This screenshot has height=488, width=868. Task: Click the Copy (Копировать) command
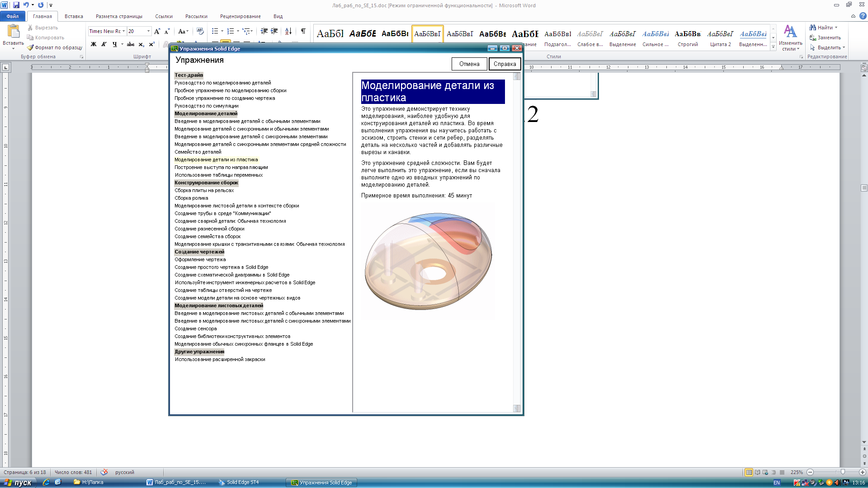pyautogui.click(x=45, y=38)
